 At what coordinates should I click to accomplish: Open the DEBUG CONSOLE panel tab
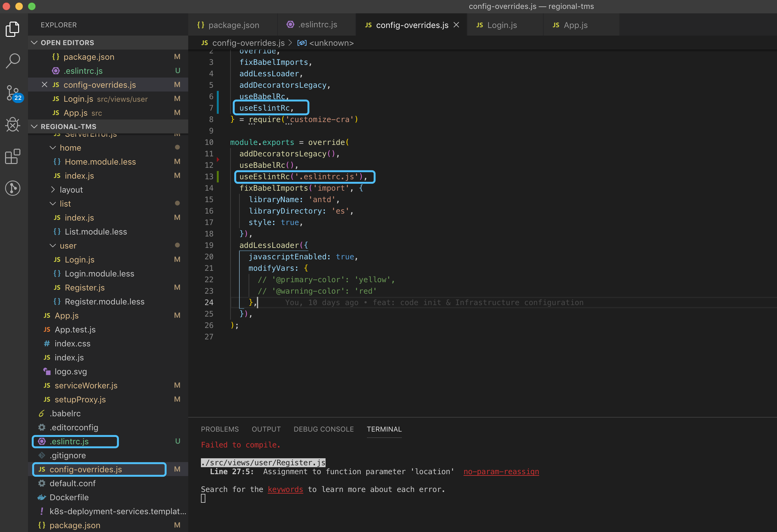click(324, 429)
